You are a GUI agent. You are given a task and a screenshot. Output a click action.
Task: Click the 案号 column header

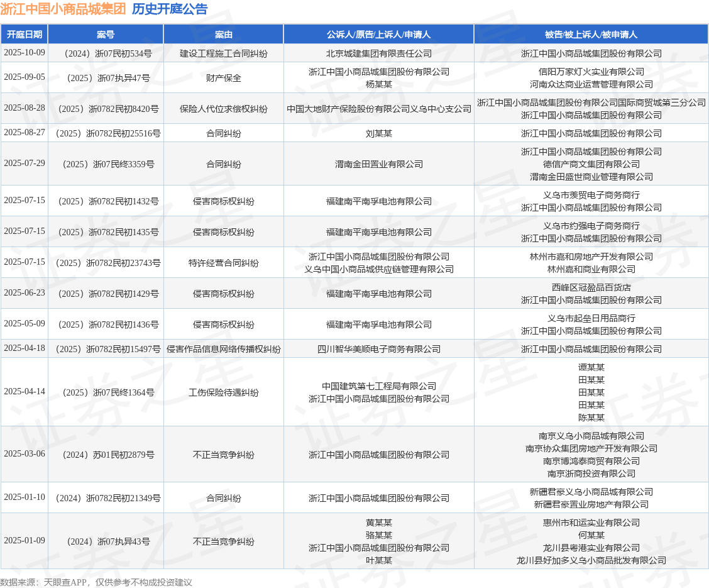coord(106,35)
